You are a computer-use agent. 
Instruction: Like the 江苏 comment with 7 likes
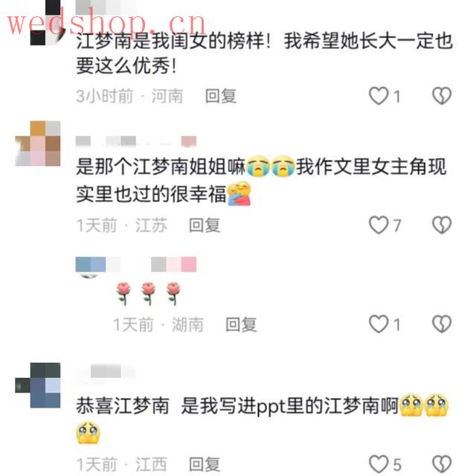[x=379, y=225]
